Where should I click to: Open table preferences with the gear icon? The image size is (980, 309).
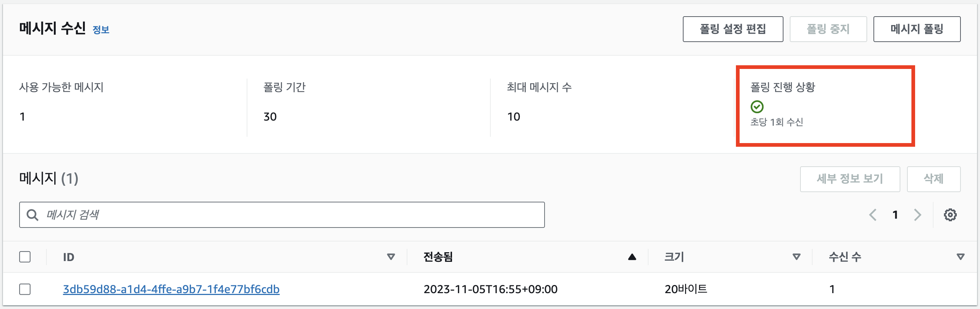[951, 215]
